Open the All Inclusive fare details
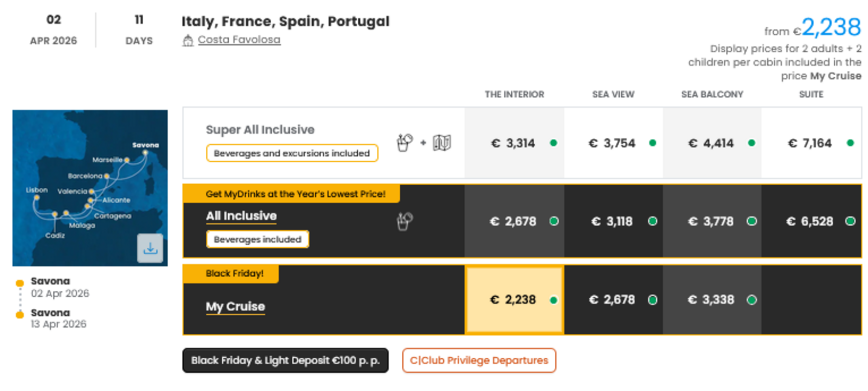 pyautogui.click(x=241, y=216)
